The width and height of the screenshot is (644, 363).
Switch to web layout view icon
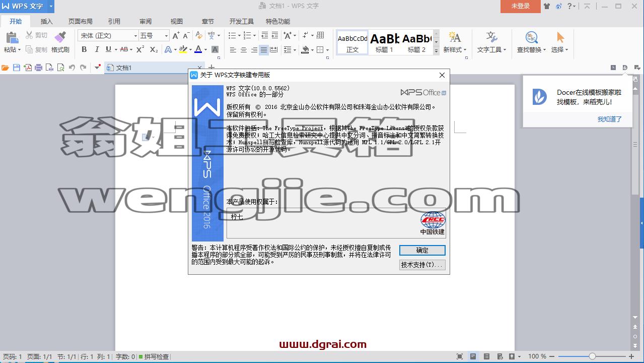click(499, 356)
